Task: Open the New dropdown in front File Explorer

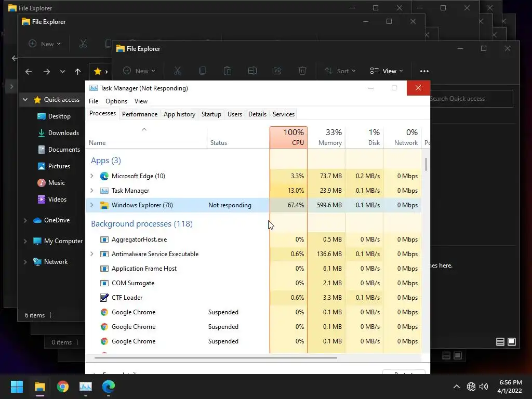Action: click(139, 71)
